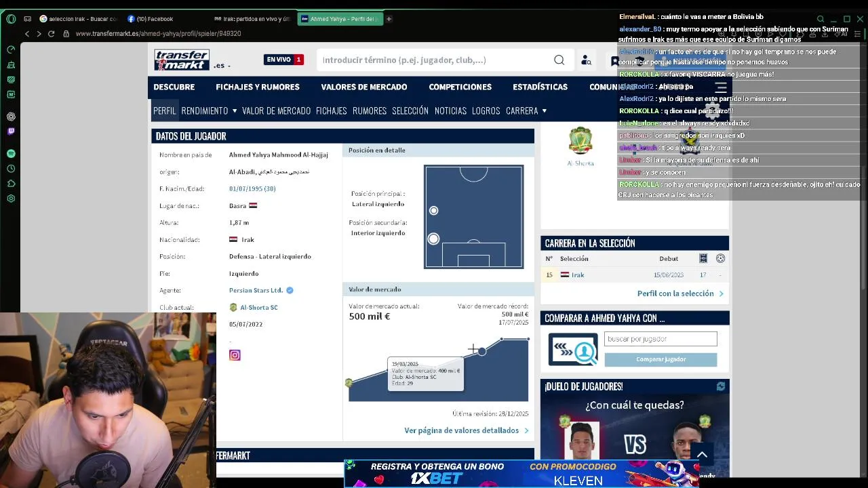This screenshot has height=488, width=868.
Task: Open 'Ver página de valores detallados' link
Action: 466,430
